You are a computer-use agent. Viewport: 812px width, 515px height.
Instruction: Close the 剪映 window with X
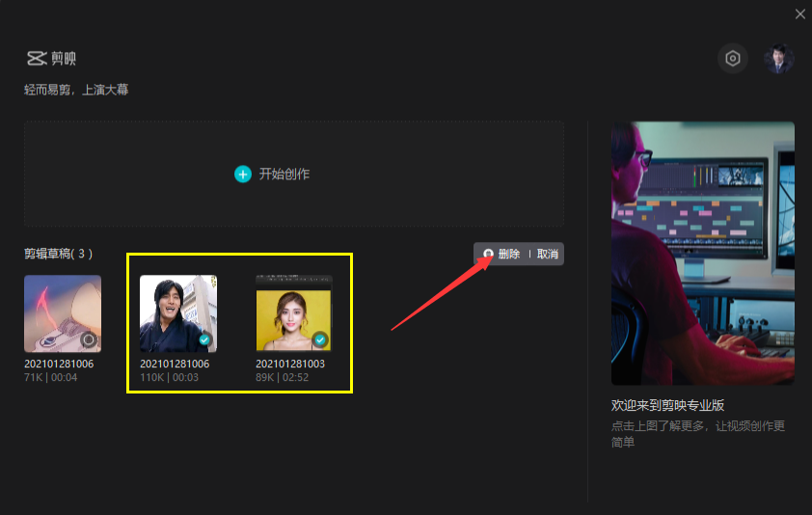coord(800,14)
